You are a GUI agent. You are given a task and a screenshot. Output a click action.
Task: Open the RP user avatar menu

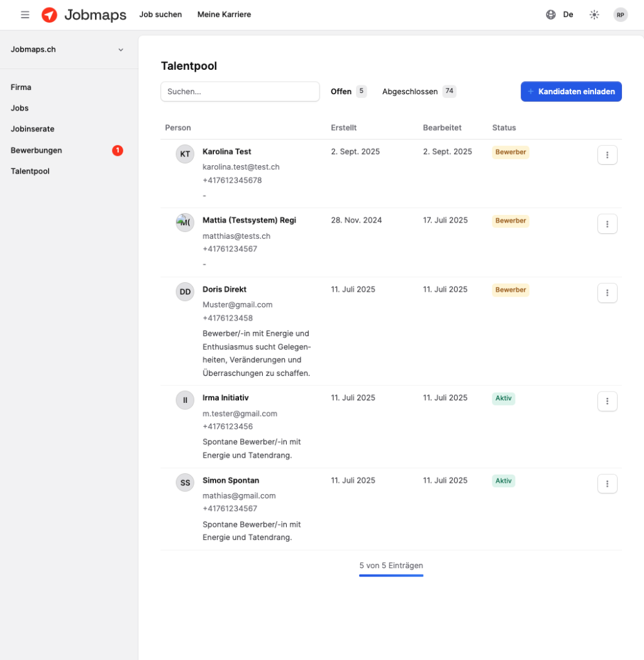tap(621, 15)
